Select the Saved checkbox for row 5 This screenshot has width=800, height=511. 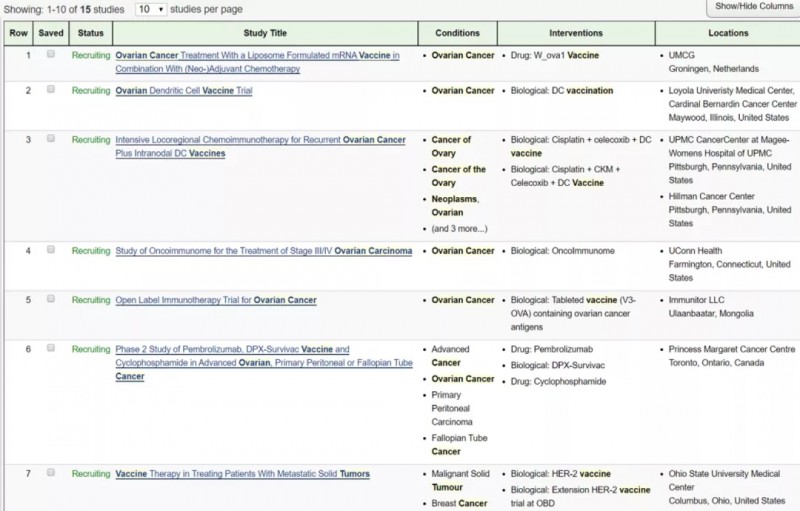coord(51,299)
